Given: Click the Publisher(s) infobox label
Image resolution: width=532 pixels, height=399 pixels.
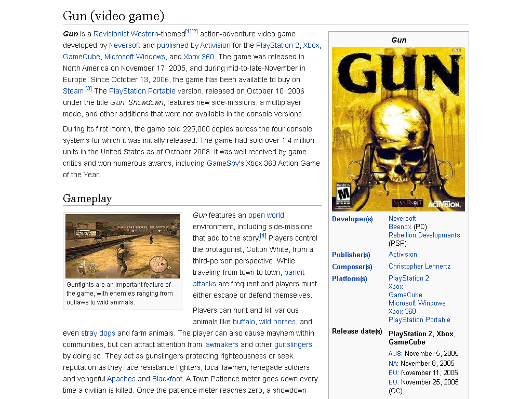Looking at the screenshot, I should point(351,255).
